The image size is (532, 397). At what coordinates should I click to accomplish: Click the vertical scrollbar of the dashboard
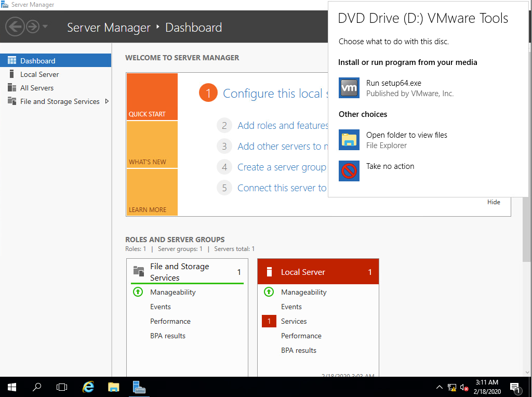[x=527, y=229]
